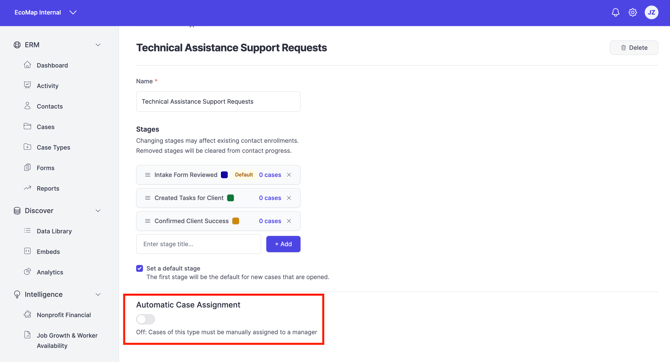Click the Forms icon in sidebar
Viewport: 670px width, 362px height.
tap(27, 167)
